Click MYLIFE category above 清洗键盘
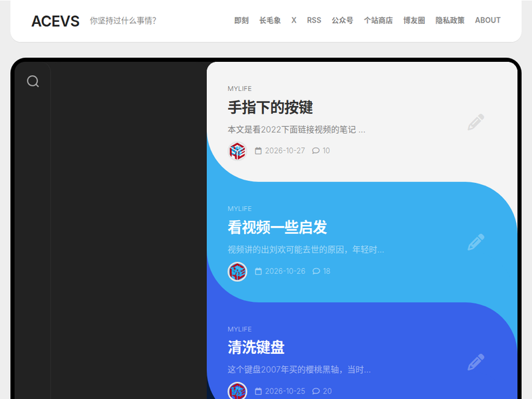Screen dimensions: 532x399 [239, 329]
